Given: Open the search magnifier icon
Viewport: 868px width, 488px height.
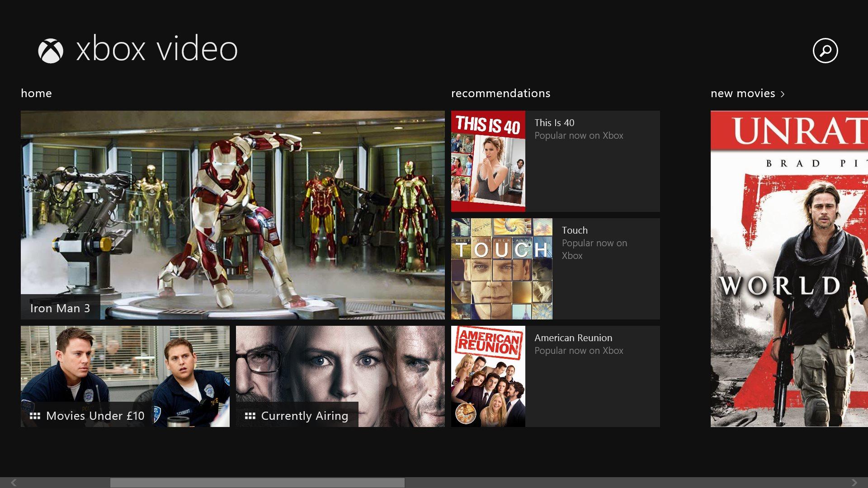Looking at the screenshot, I should [825, 51].
